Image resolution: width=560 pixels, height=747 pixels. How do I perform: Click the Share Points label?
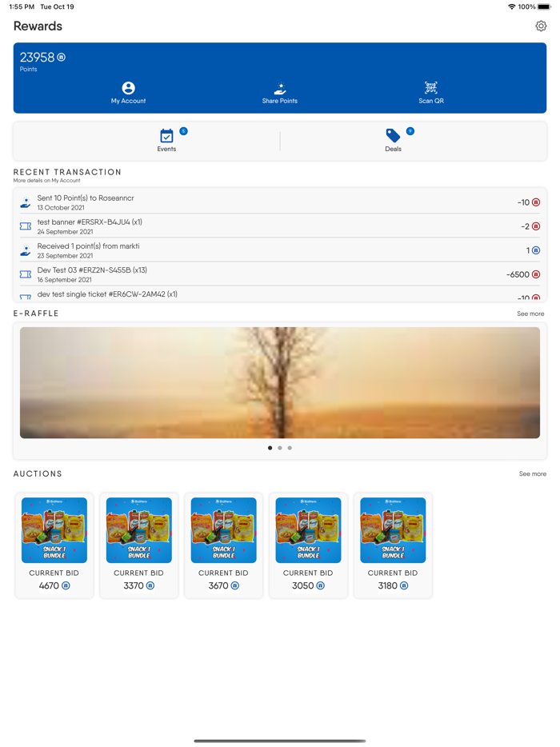tap(280, 101)
